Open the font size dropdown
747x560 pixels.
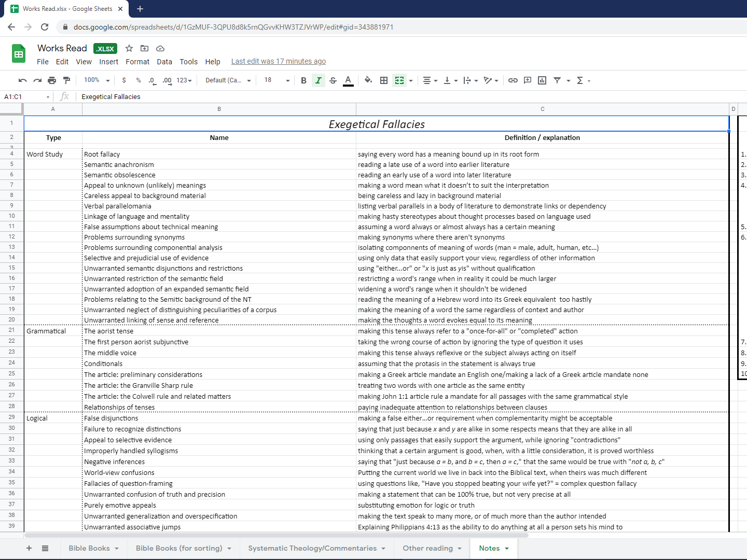point(277,80)
